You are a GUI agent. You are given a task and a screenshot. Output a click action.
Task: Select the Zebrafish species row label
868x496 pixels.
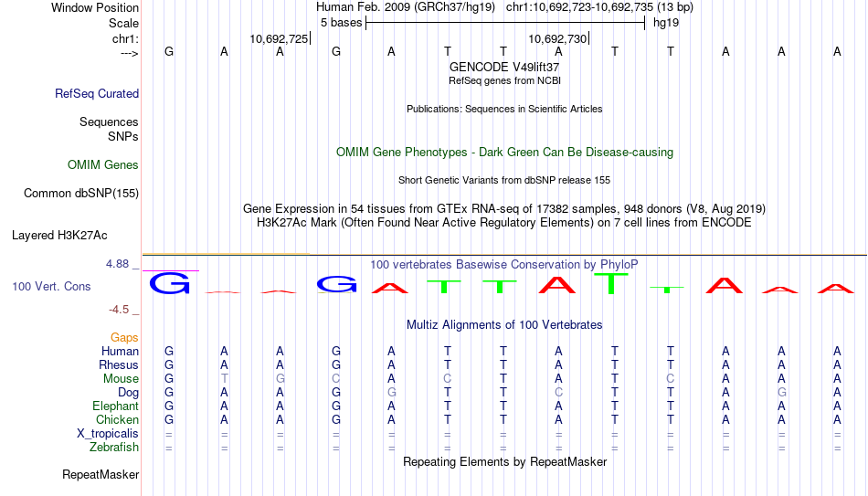tap(114, 448)
